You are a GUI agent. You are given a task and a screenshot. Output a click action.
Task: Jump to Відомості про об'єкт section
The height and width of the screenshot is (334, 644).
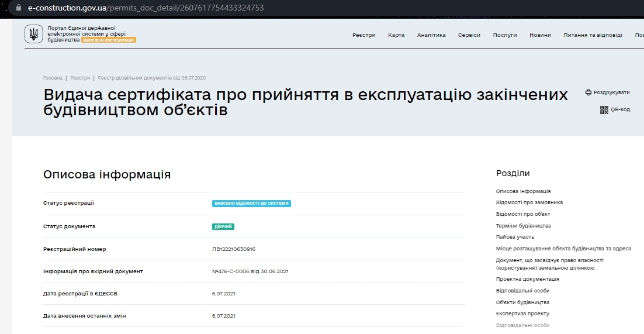[x=523, y=214]
